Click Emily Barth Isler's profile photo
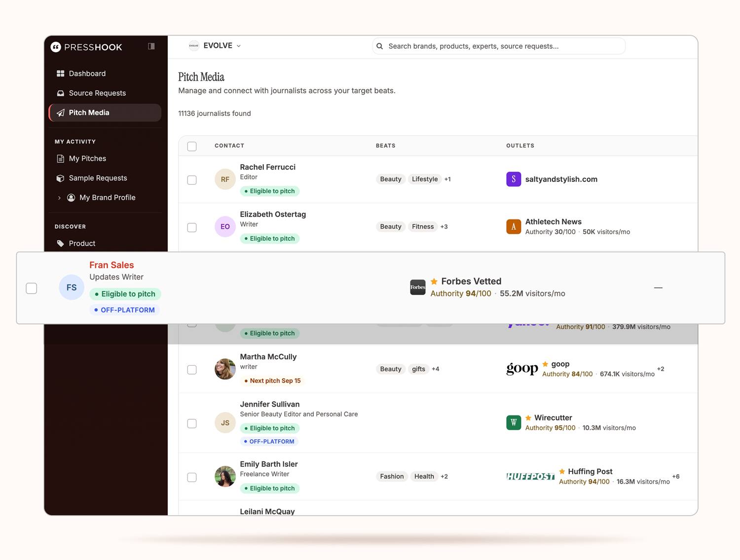This screenshot has height=560, width=740. (225, 476)
